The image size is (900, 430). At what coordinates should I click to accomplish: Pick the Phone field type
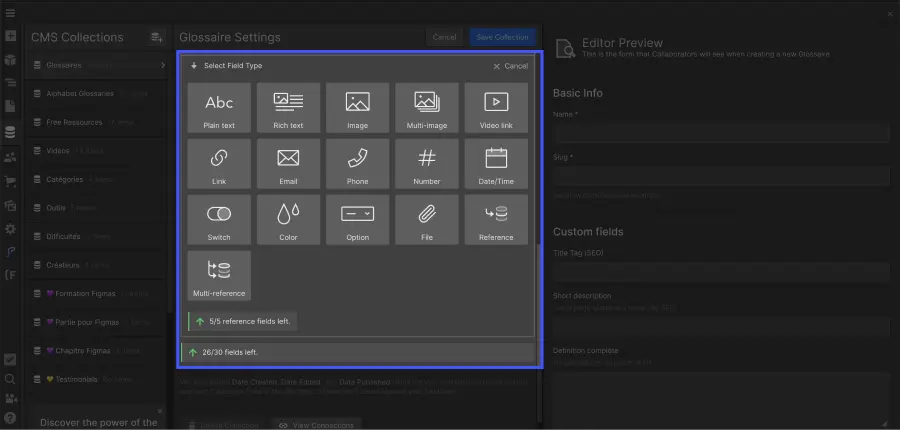[x=358, y=164]
